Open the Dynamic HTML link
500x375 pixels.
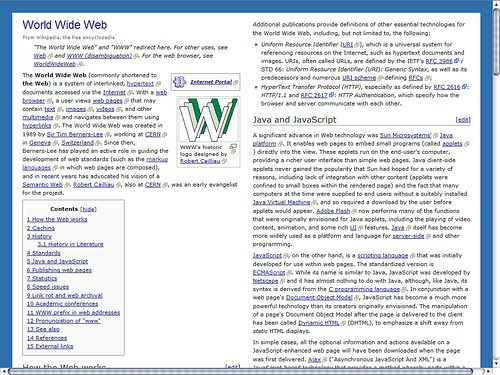[x=318, y=323]
